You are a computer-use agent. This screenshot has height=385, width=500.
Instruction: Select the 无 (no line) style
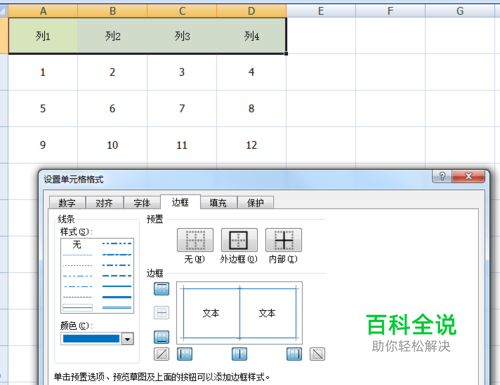[x=77, y=245]
